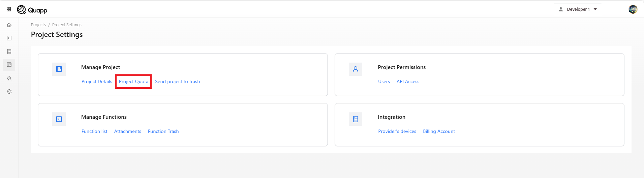
Task: Open the app grid menu icon
Action: 9,9
